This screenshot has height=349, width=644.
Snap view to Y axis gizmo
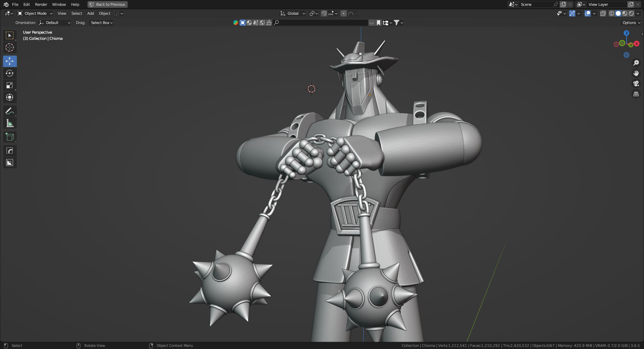[631, 45]
